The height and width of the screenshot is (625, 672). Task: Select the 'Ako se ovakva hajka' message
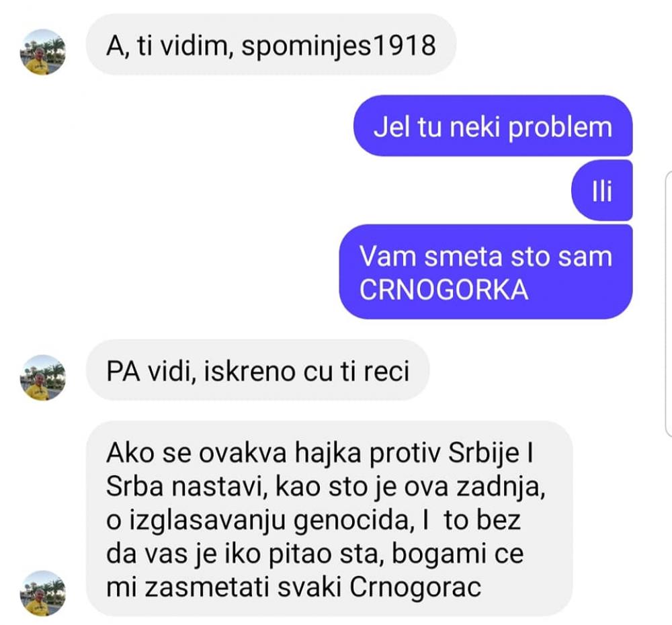[329, 519]
